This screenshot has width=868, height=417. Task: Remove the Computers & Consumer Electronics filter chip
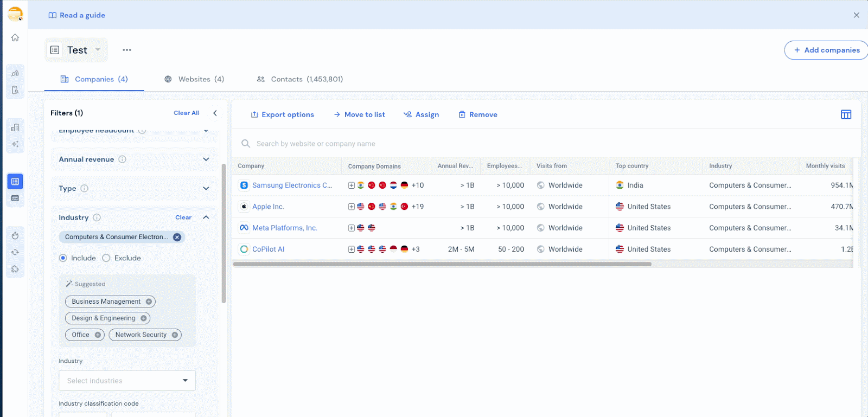click(177, 237)
